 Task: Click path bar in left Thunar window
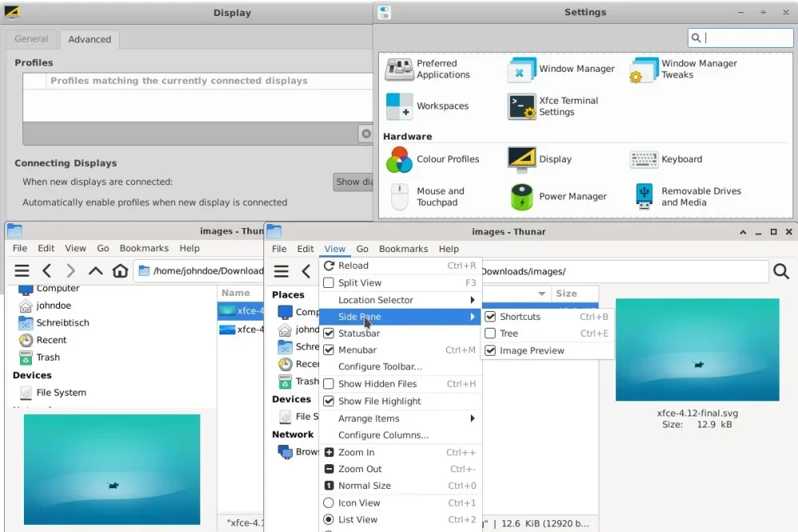pyautogui.click(x=199, y=271)
